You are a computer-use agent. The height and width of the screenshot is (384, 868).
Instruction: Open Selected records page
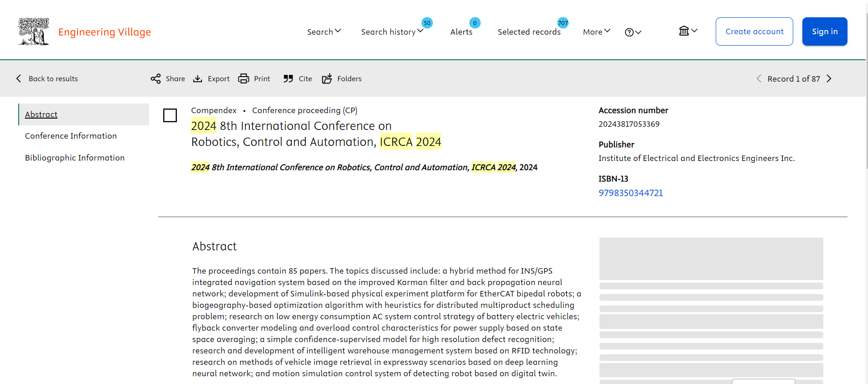pyautogui.click(x=529, y=31)
